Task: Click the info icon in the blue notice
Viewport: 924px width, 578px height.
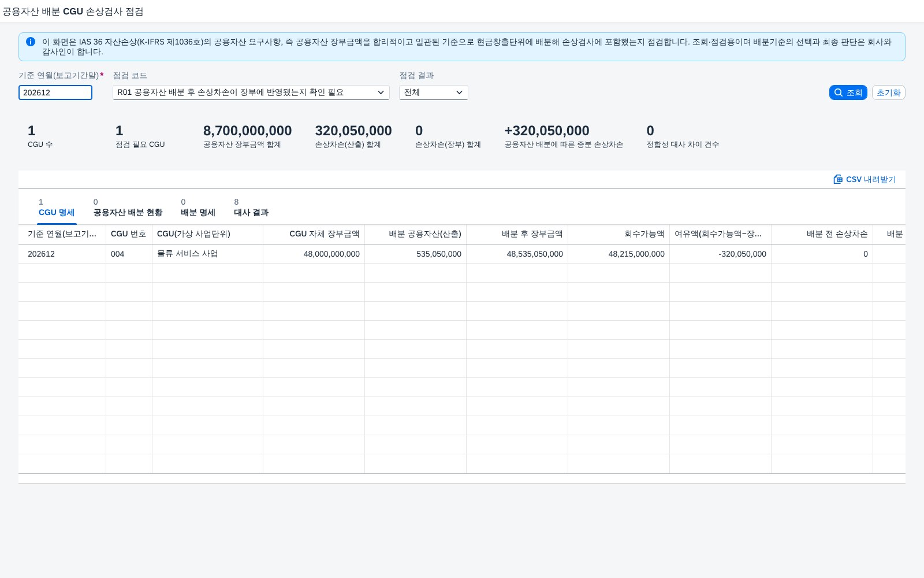Action: [31, 42]
